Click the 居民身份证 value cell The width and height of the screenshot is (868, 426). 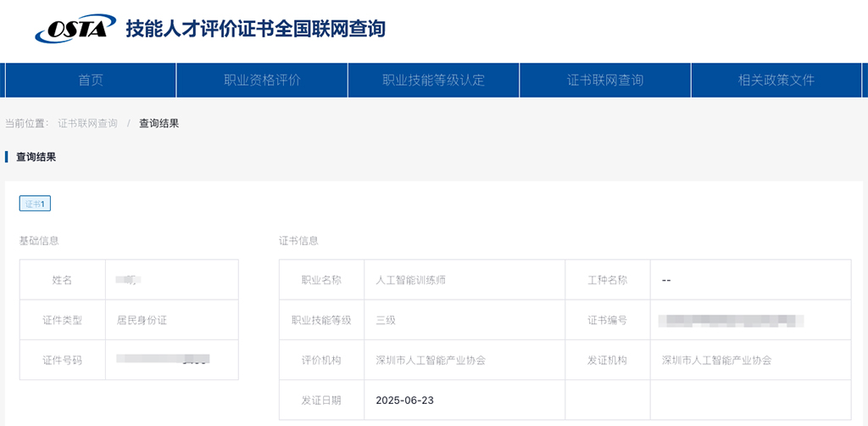click(x=142, y=320)
